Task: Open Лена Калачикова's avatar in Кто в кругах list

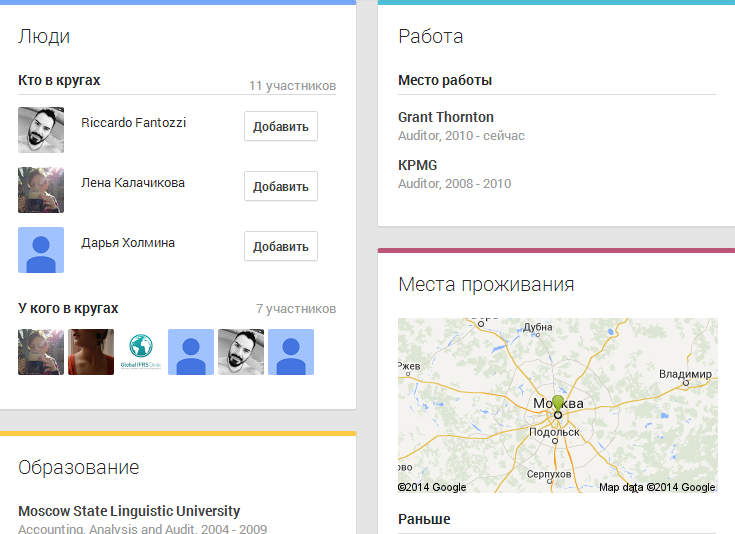Action: (41, 190)
